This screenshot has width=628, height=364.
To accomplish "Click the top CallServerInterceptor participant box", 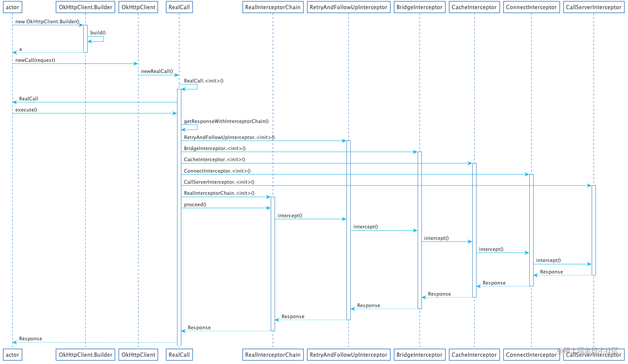I will click(594, 7).
